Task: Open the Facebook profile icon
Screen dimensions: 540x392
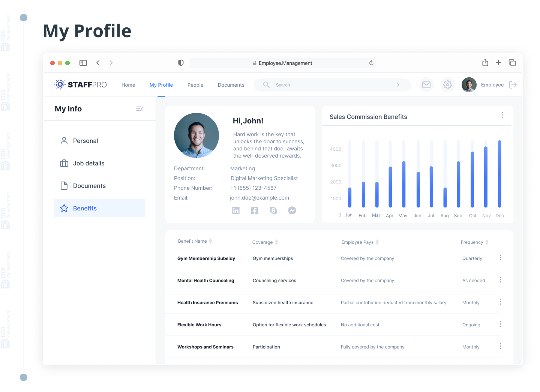Action: pyautogui.click(x=255, y=210)
